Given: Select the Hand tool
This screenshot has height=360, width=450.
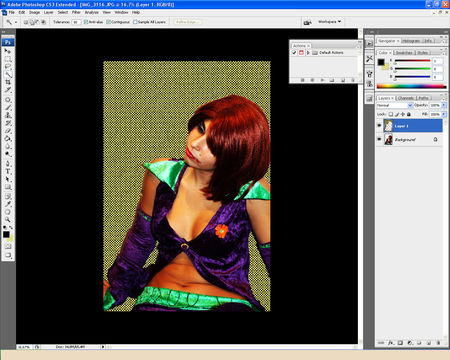Looking at the screenshot, I should point(8,212).
